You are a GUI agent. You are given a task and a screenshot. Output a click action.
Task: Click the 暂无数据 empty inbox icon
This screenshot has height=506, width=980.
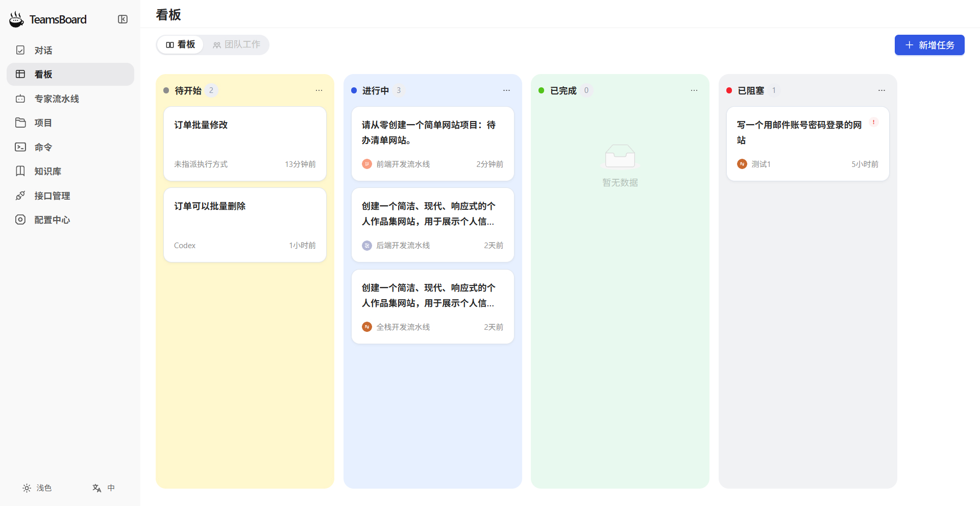[620, 156]
